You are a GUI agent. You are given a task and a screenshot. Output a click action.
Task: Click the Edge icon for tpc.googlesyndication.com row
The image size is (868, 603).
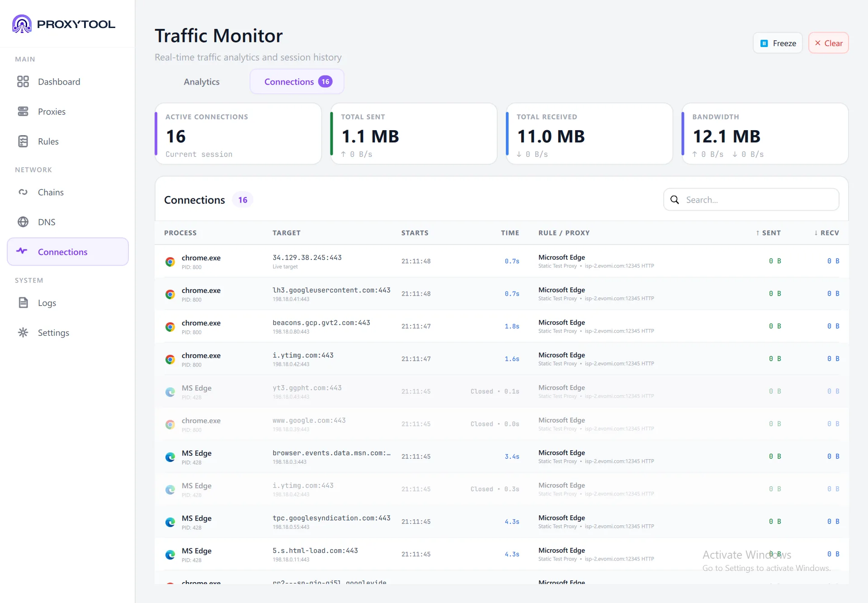coord(170,522)
